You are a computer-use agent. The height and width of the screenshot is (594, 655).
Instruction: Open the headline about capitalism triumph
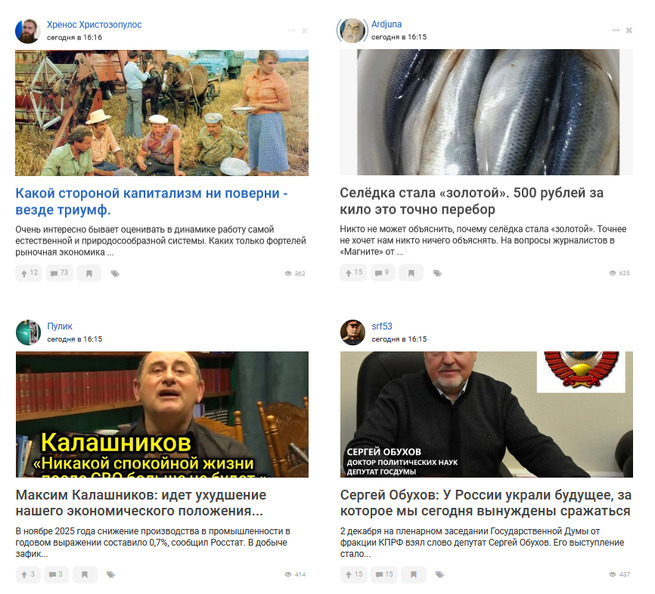tap(152, 201)
